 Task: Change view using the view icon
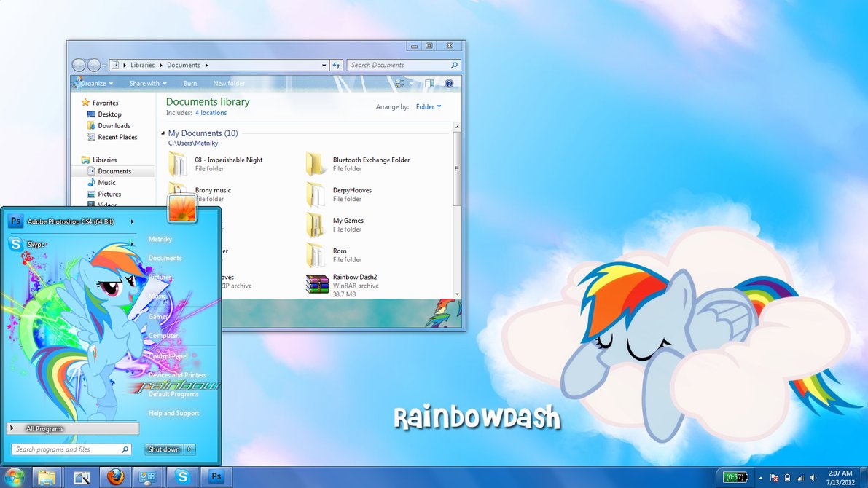click(x=399, y=84)
